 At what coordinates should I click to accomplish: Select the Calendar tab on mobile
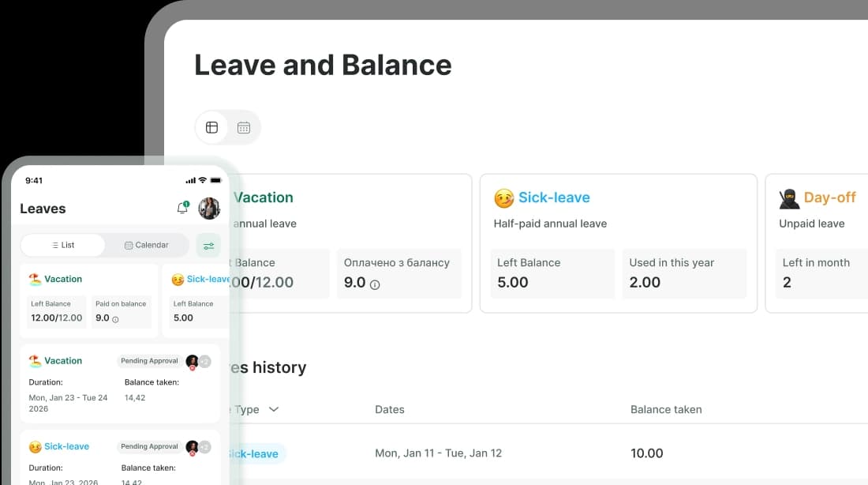click(147, 245)
